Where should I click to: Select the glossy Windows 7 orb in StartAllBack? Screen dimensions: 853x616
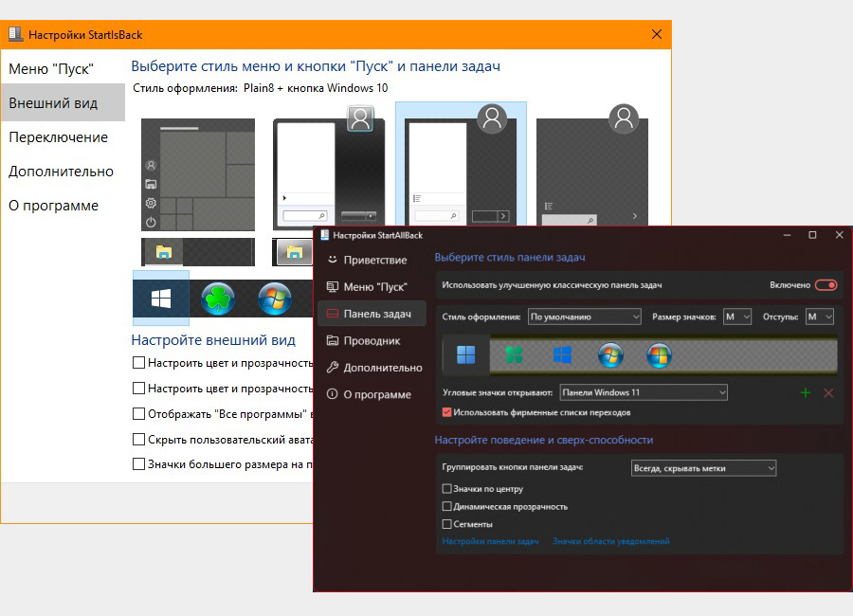[610, 355]
